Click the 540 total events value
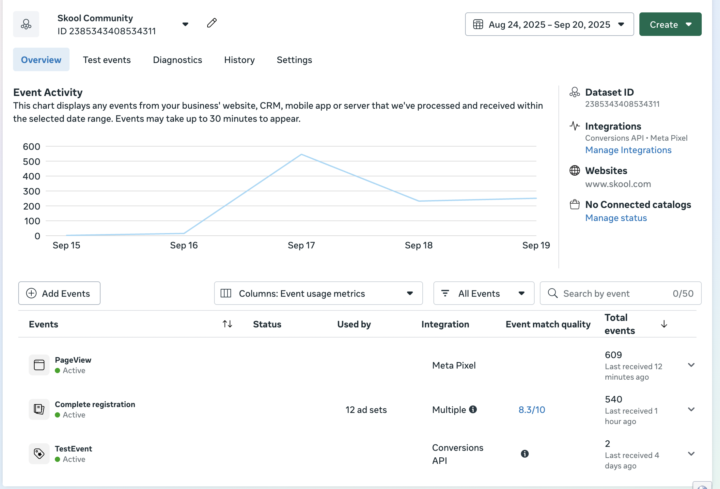 pos(613,399)
